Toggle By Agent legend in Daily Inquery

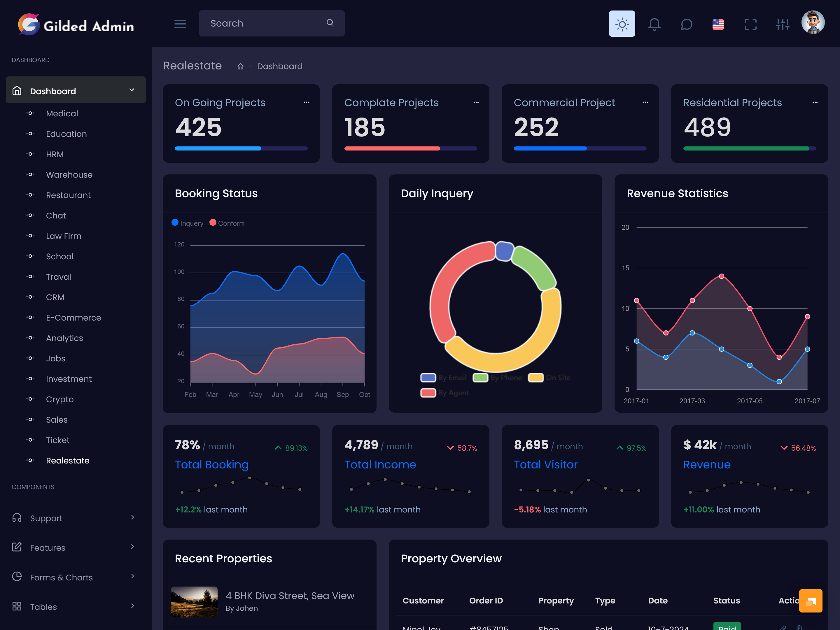pyautogui.click(x=445, y=393)
